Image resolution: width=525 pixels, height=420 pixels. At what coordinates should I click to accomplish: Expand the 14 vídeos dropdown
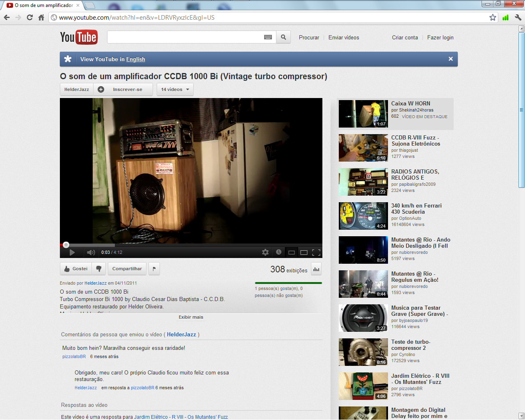(x=175, y=89)
